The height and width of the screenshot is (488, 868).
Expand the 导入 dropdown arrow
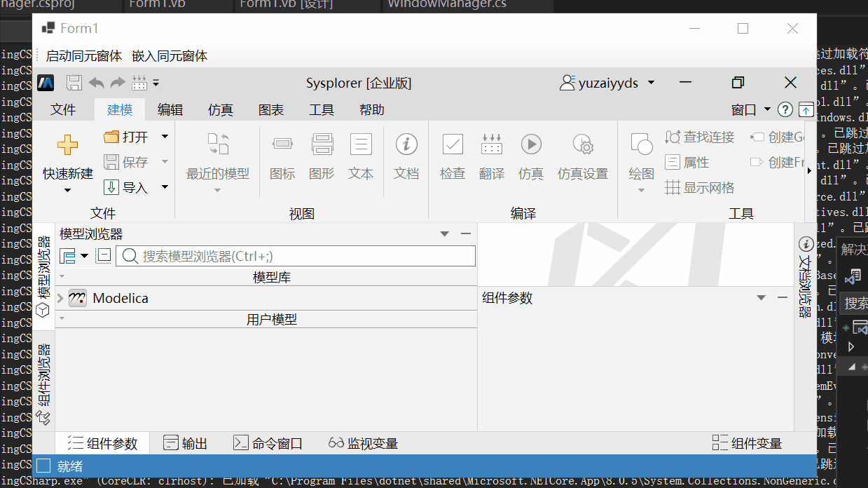(165, 187)
